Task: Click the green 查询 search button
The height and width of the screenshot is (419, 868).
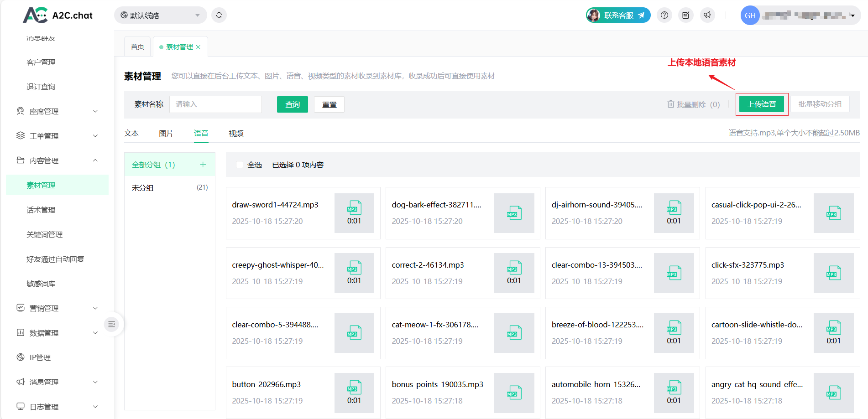Action: (292, 104)
